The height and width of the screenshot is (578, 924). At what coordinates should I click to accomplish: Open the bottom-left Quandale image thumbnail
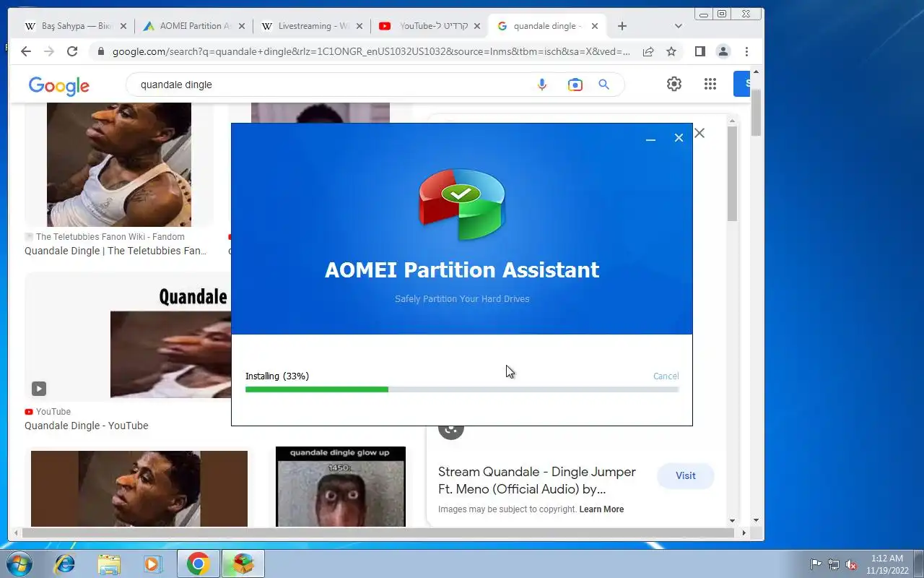pos(139,489)
